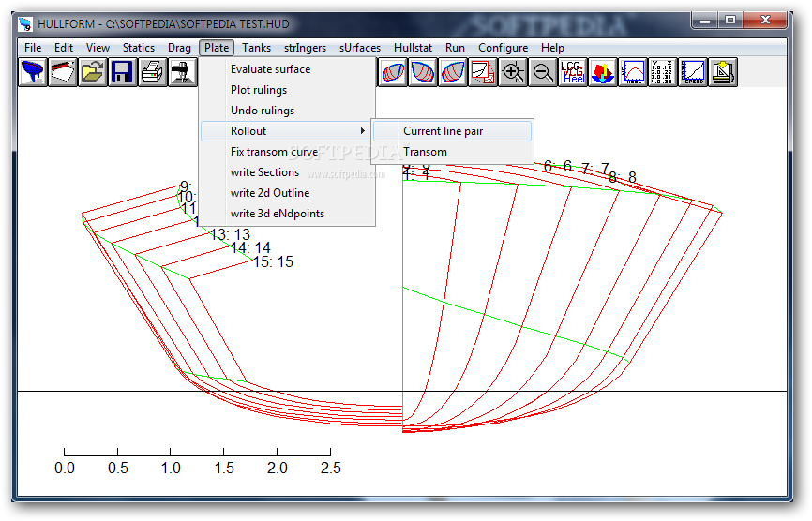The image size is (812, 521).
Task: Open the File menu
Action: [33, 48]
